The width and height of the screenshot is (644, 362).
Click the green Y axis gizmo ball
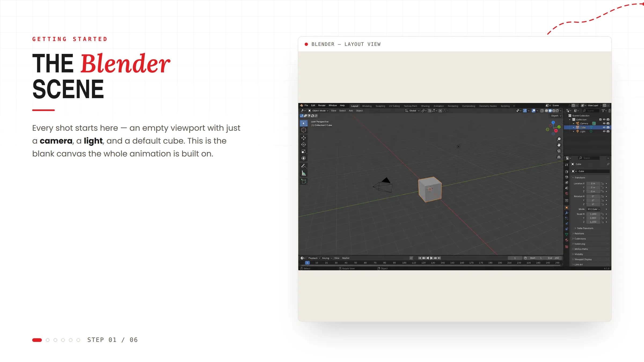tap(559, 127)
